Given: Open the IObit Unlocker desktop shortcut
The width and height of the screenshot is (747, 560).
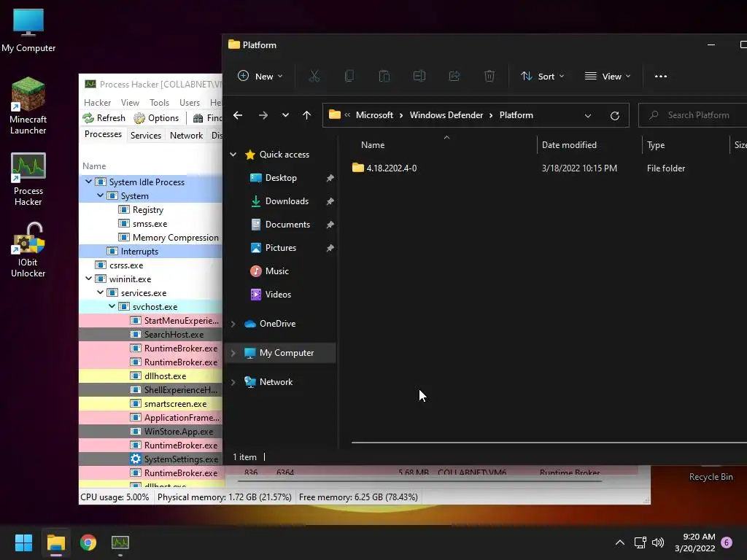Looking at the screenshot, I should [x=28, y=250].
